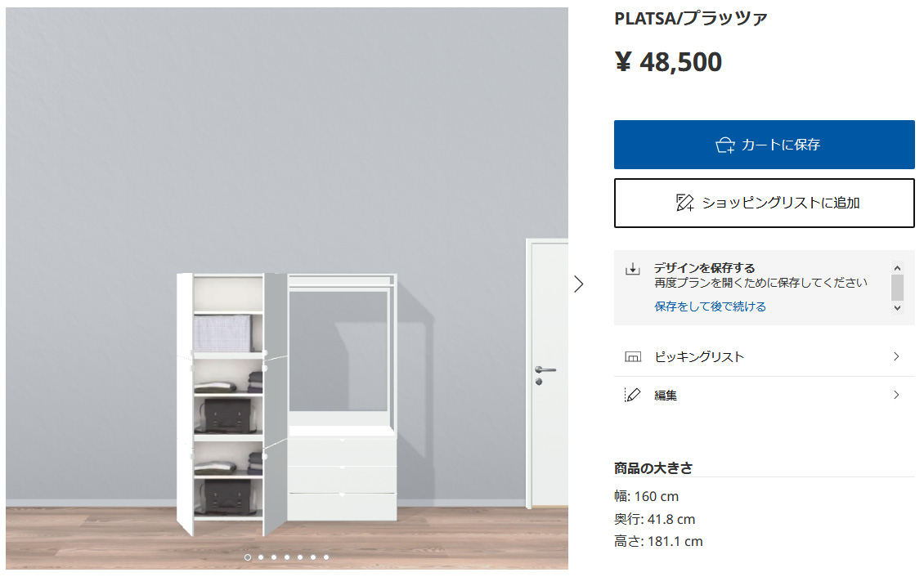Show next image with right arrow
The height and width of the screenshot is (577, 924).
(579, 284)
